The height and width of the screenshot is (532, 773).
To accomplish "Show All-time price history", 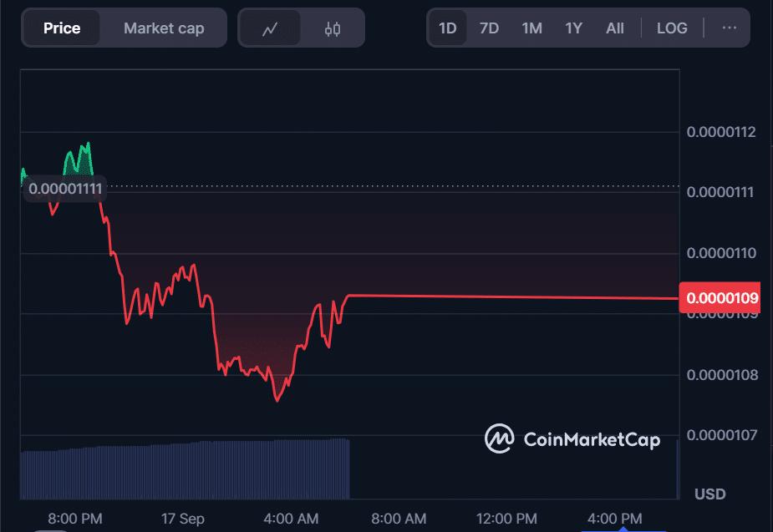I will coord(615,28).
